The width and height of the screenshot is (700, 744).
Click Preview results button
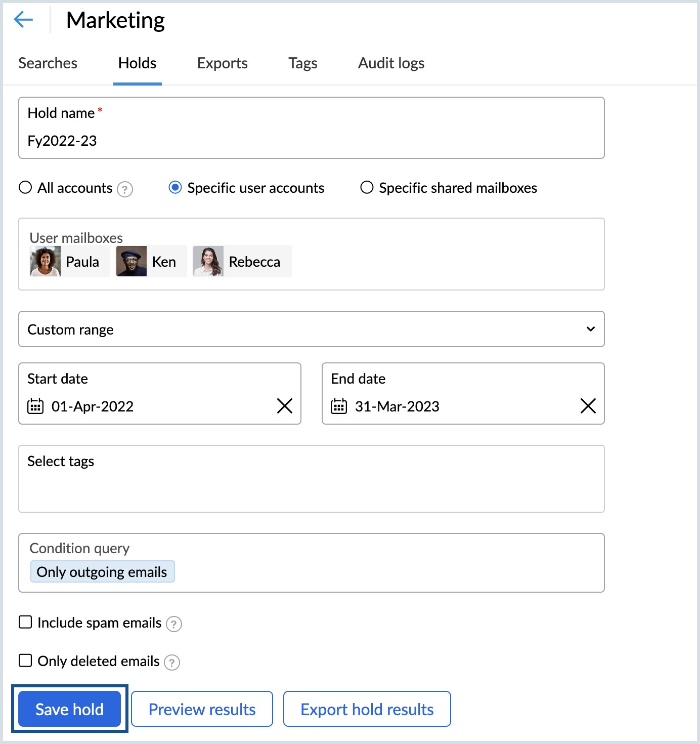coord(202,709)
